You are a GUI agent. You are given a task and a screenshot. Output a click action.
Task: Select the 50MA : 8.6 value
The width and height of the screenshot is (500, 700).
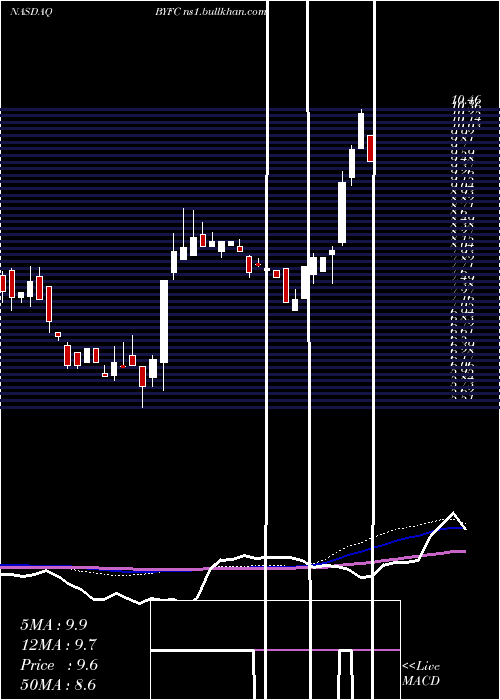click(58, 685)
